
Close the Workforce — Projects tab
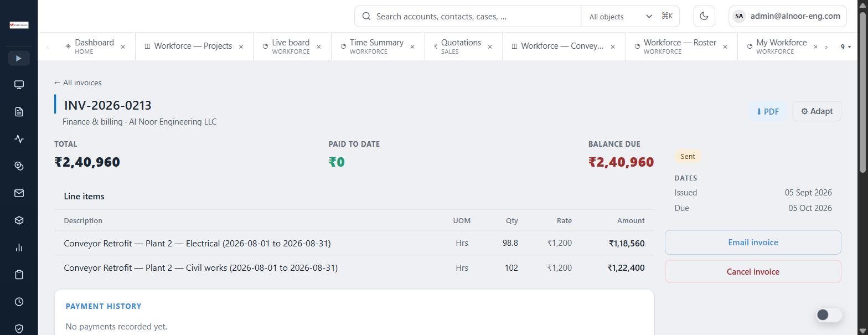[241, 47]
